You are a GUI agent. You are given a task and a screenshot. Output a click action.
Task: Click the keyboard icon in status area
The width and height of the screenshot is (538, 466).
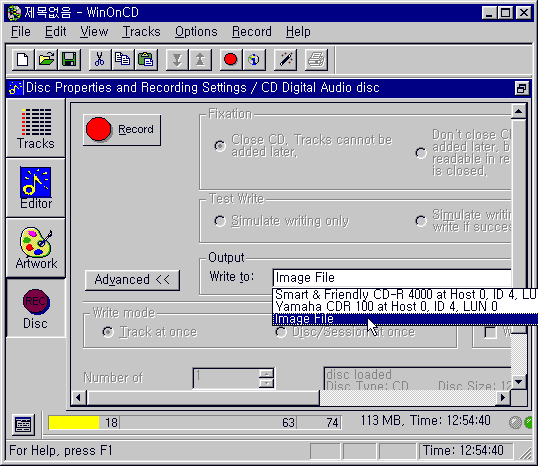[23, 424]
